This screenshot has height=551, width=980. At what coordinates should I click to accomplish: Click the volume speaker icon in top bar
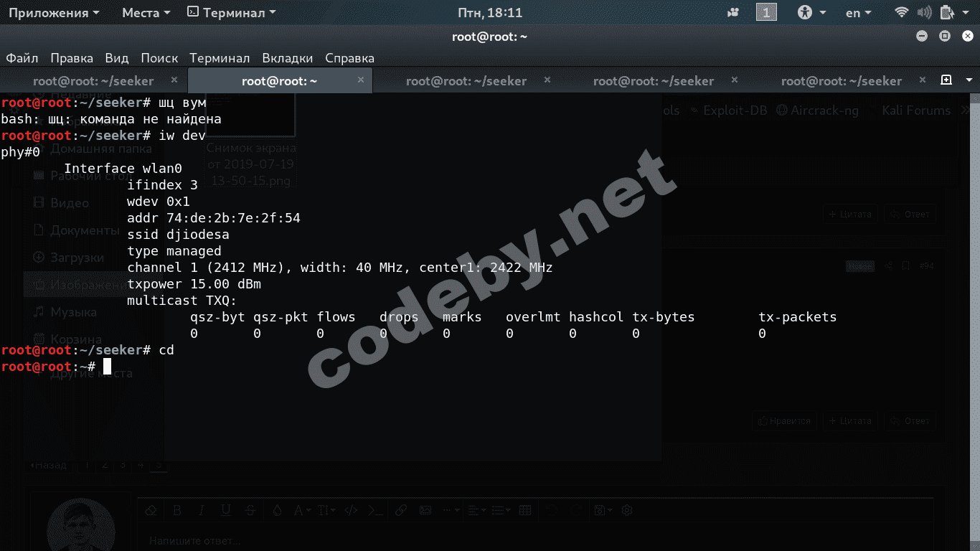(x=924, y=13)
